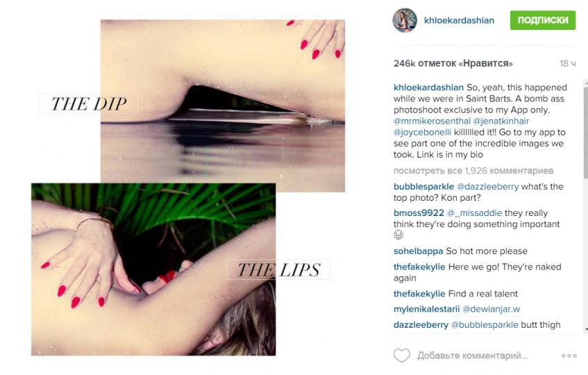Image resolution: width=588 pixels, height=375 pixels.
Task: Open the three-dots more options menu
Action: click(x=569, y=356)
